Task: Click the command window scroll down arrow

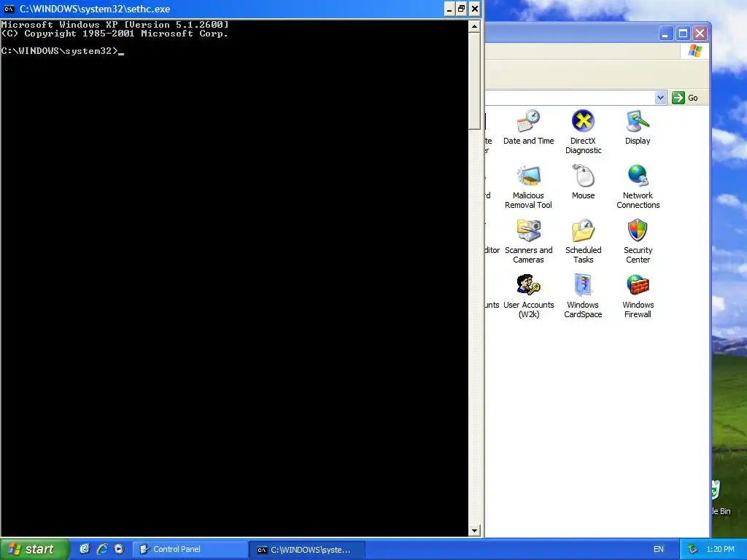Action: coord(474,531)
